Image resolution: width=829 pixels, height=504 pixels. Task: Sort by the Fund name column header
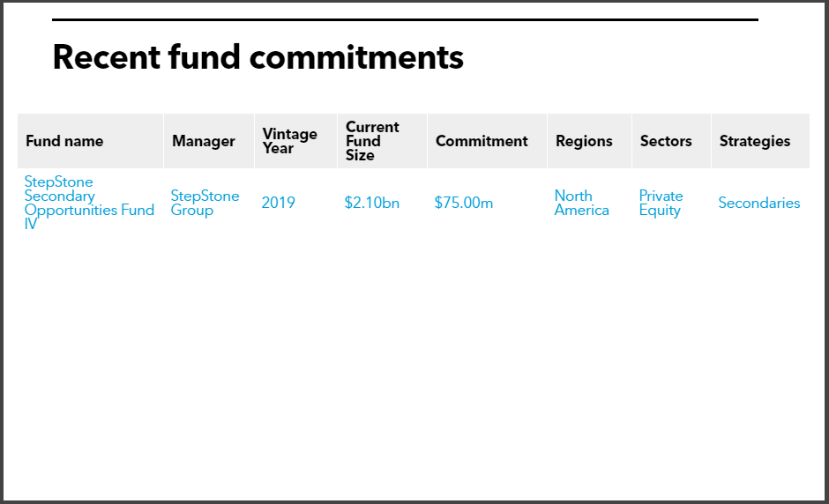(x=64, y=141)
